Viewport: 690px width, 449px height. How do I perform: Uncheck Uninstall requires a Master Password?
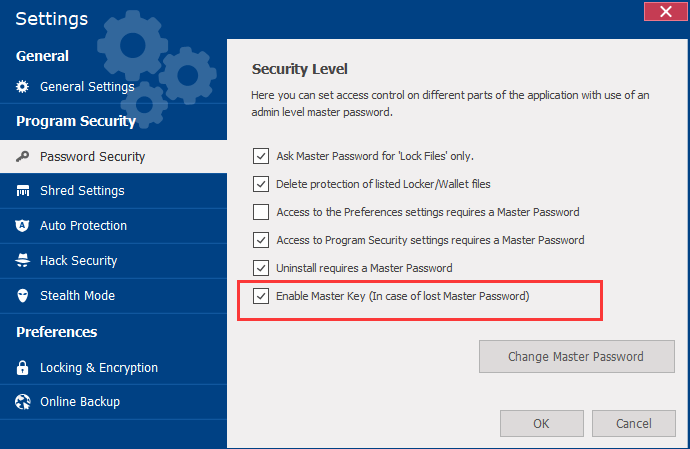click(x=261, y=268)
